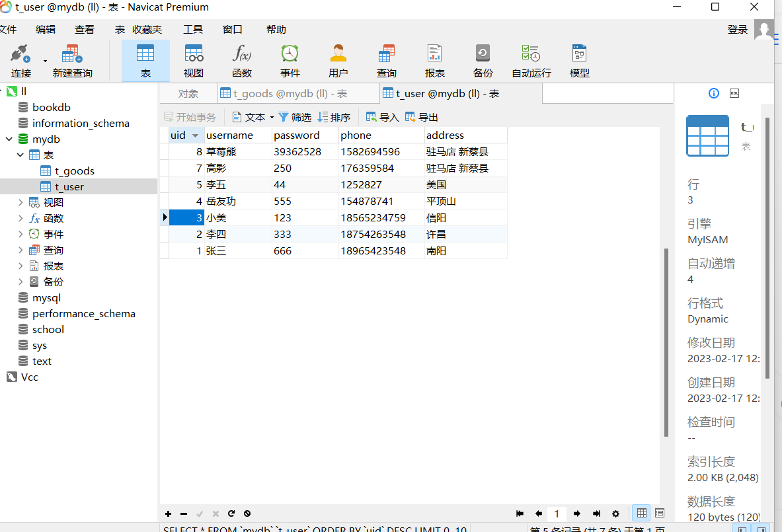Open the page settings gear icon
Image resolution: width=782 pixels, height=532 pixels.
[x=616, y=513]
